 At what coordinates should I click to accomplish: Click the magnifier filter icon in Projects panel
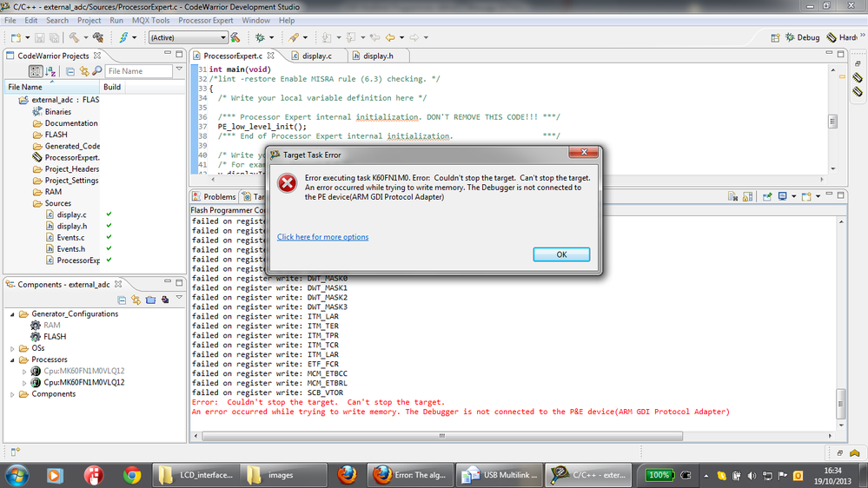click(96, 71)
